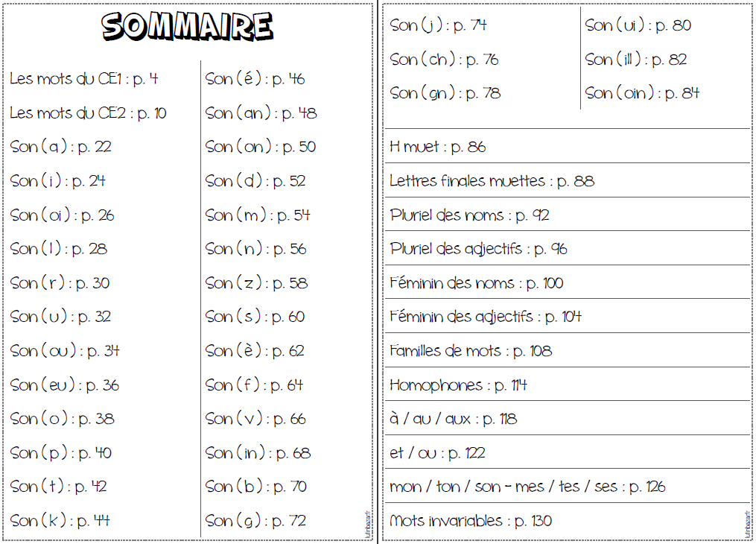Click the Son (in) p. 68 entry

[x=258, y=453]
